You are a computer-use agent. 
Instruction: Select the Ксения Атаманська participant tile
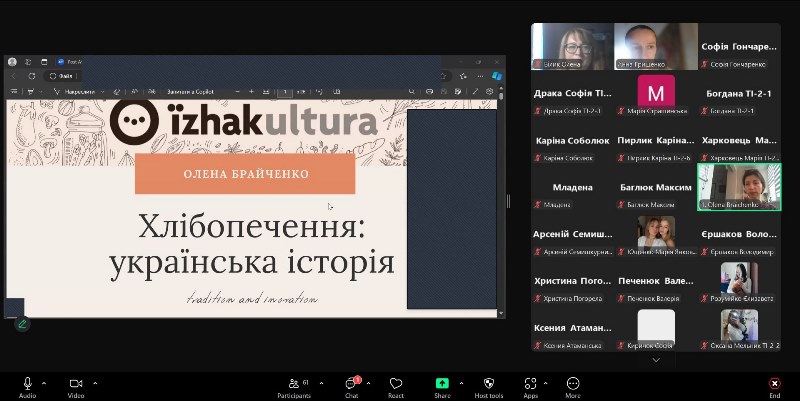coord(572,328)
